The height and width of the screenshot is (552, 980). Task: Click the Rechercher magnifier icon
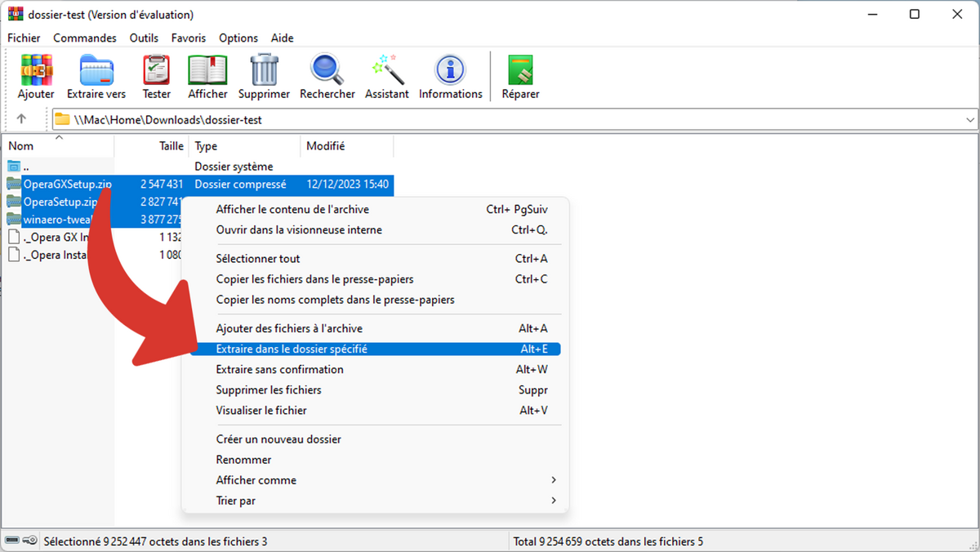[x=327, y=70]
